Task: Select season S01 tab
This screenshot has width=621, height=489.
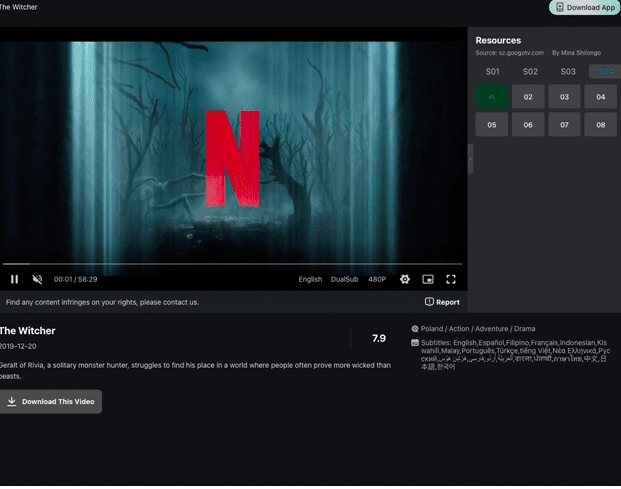Action: tap(492, 72)
